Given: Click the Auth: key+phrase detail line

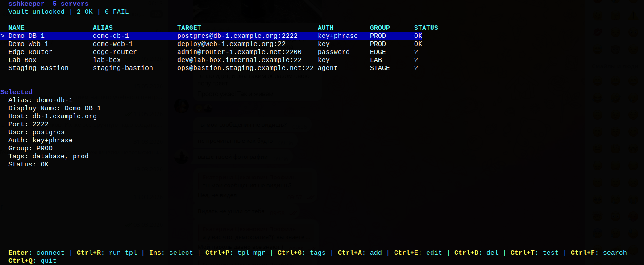Looking at the screenshot, I should tap(41, 140).
